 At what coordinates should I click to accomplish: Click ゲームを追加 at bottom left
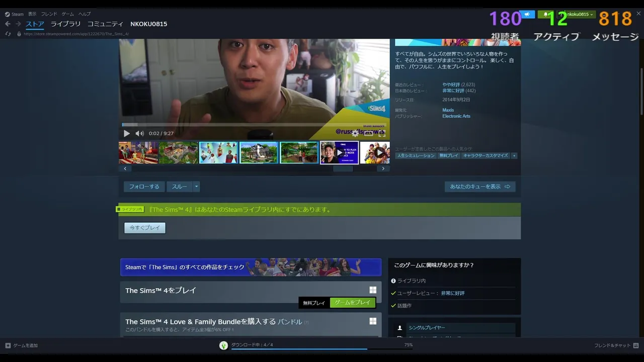pyautogui.click(x=22, y=345)
